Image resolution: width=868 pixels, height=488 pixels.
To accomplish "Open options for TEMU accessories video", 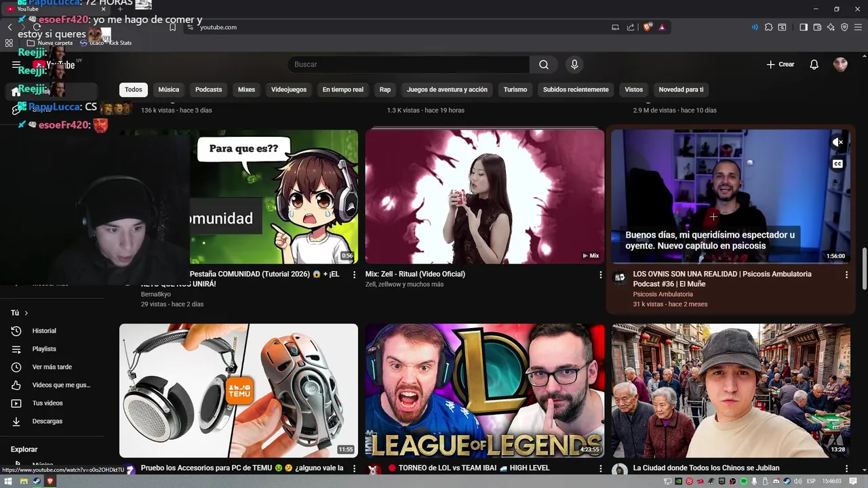I will click(354, 468).
